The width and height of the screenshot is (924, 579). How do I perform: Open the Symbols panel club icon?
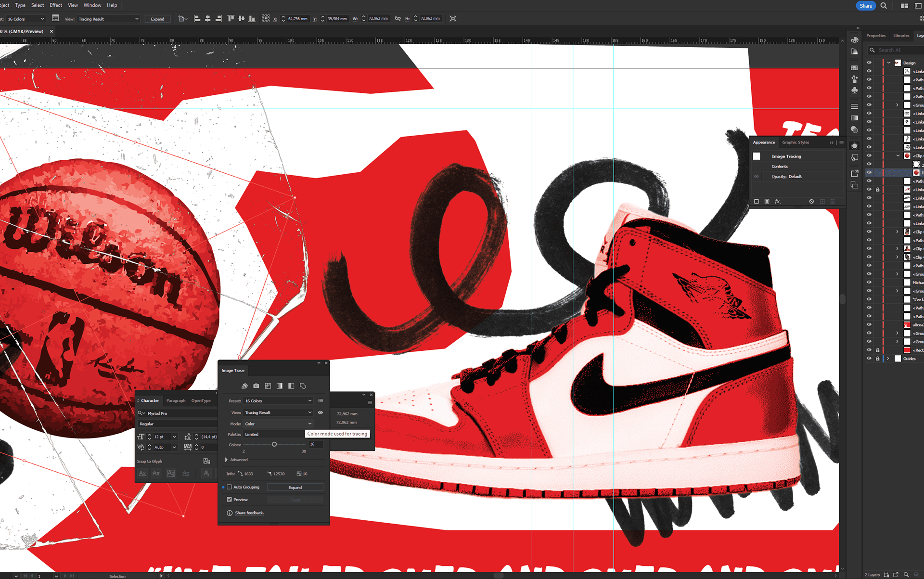pos(855,90)
